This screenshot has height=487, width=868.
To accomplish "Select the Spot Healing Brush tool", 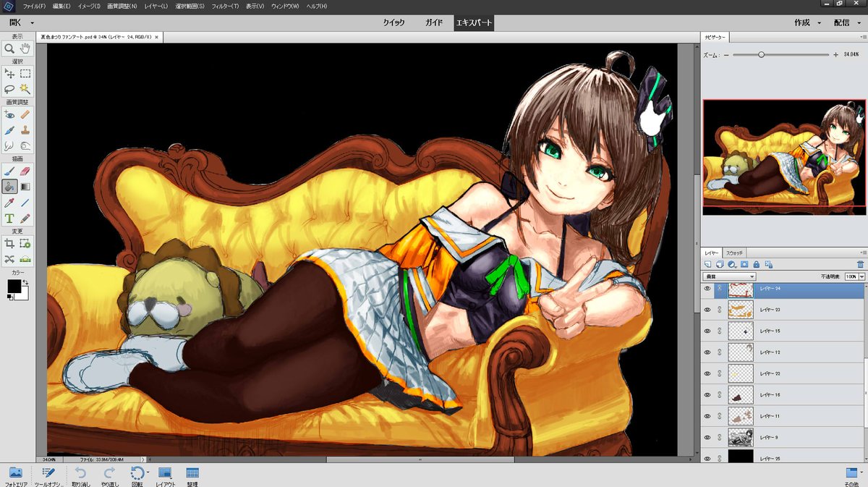I will point(25,114).
